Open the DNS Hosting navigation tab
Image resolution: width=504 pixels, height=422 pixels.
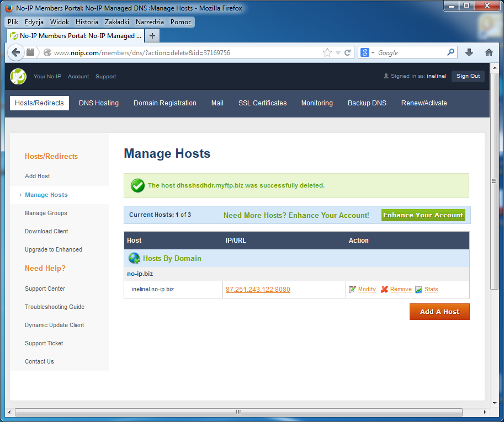(x=99, y=103)
